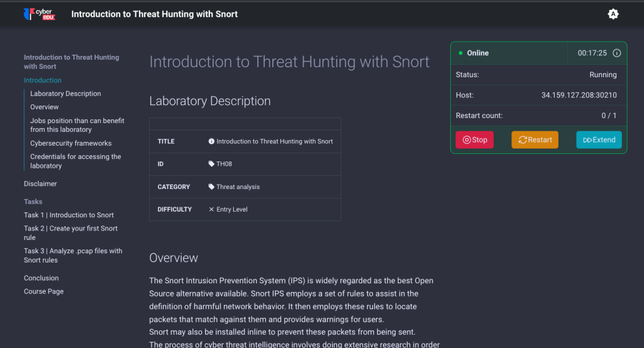
Task: Open Course Page sidebar link
Action: click(43, 291)
